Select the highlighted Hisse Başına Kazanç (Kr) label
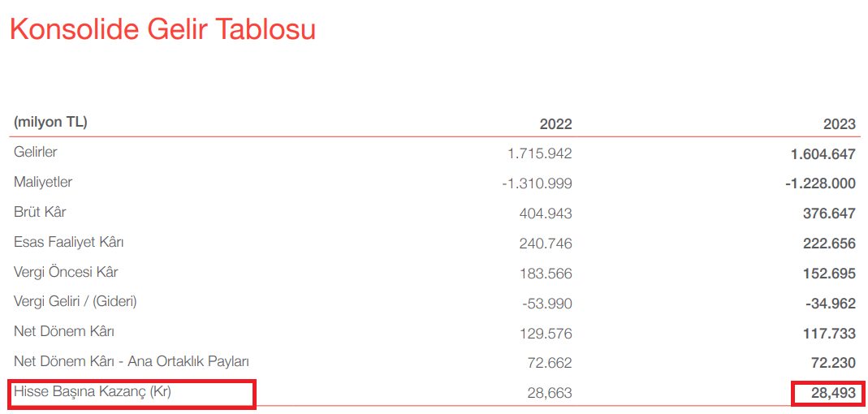The image size is (868, 414). (93, 392)
